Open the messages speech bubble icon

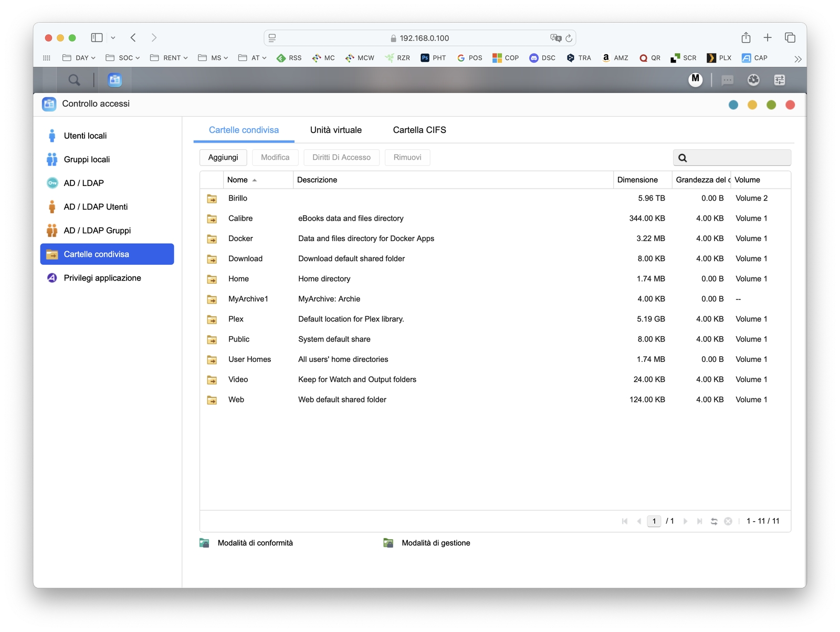coord(727,80)
